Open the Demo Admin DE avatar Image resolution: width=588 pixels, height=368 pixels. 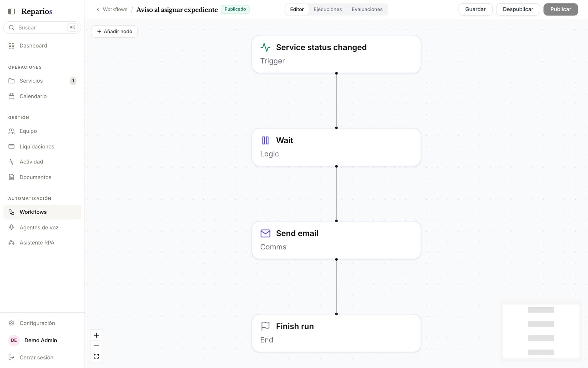[x=14, y=340]
